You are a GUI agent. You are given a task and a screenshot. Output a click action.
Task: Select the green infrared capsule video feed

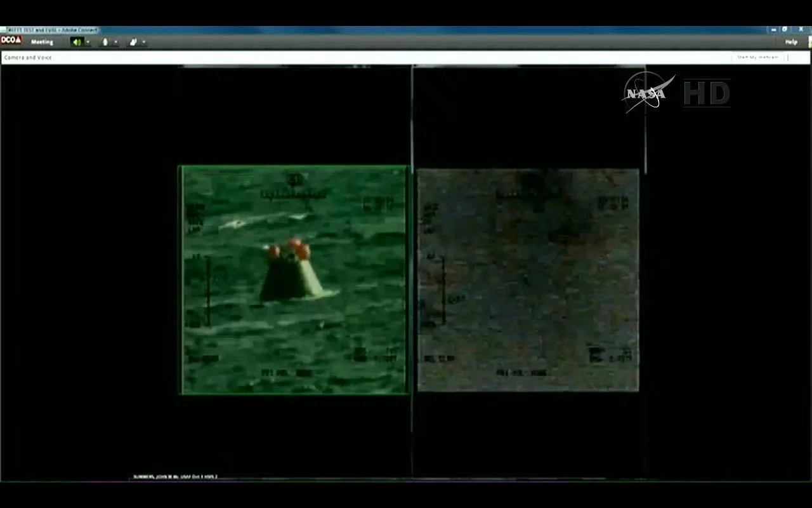click(x=294, y=280)
